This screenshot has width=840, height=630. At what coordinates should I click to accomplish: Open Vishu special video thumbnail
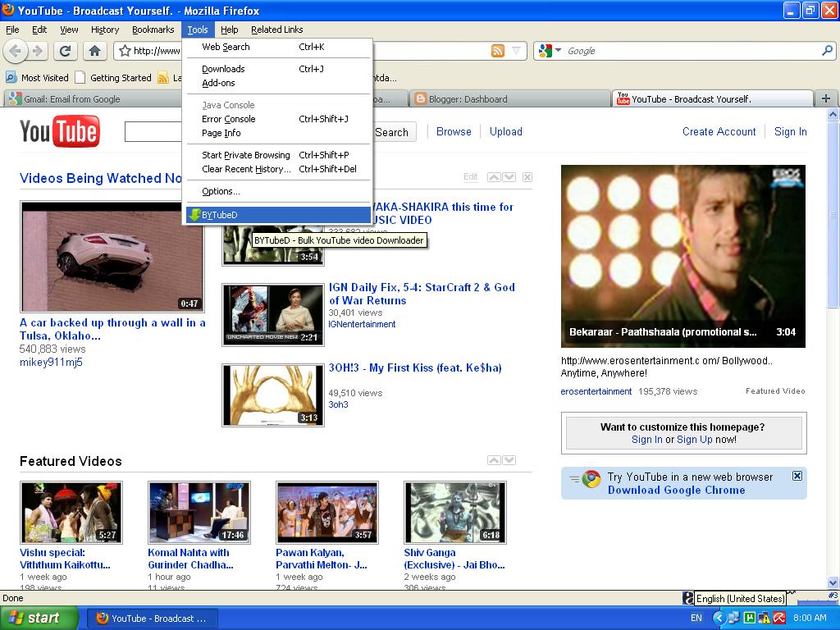[71, 512]
